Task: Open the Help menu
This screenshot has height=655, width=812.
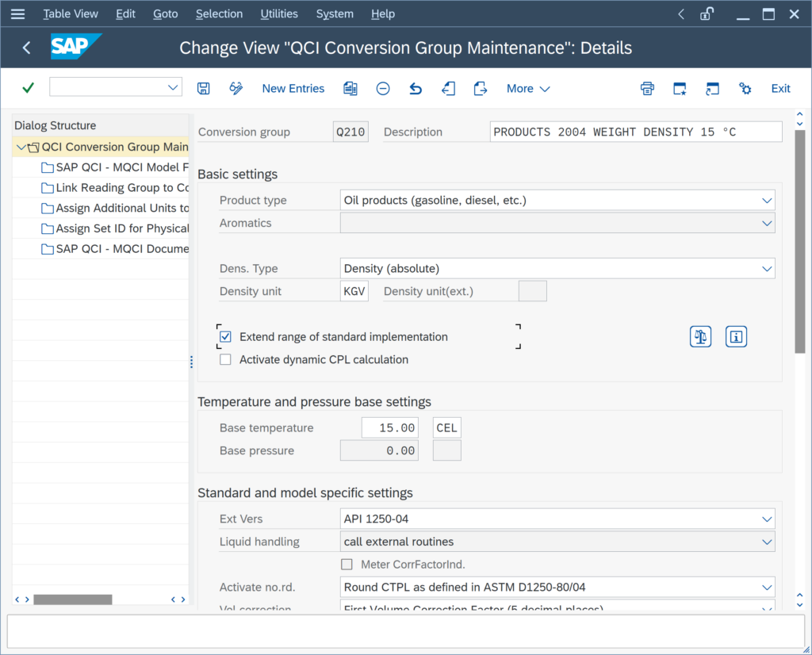Action: pos(383,14)
